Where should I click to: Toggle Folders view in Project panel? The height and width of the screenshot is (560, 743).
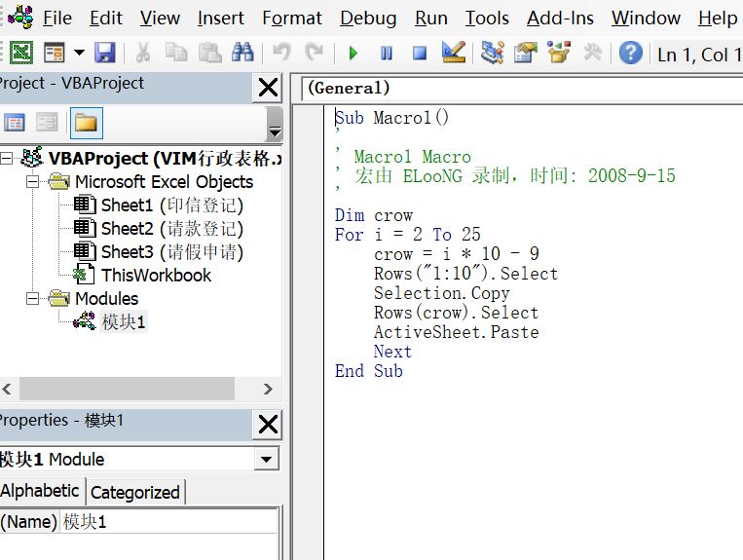[87, 123]
